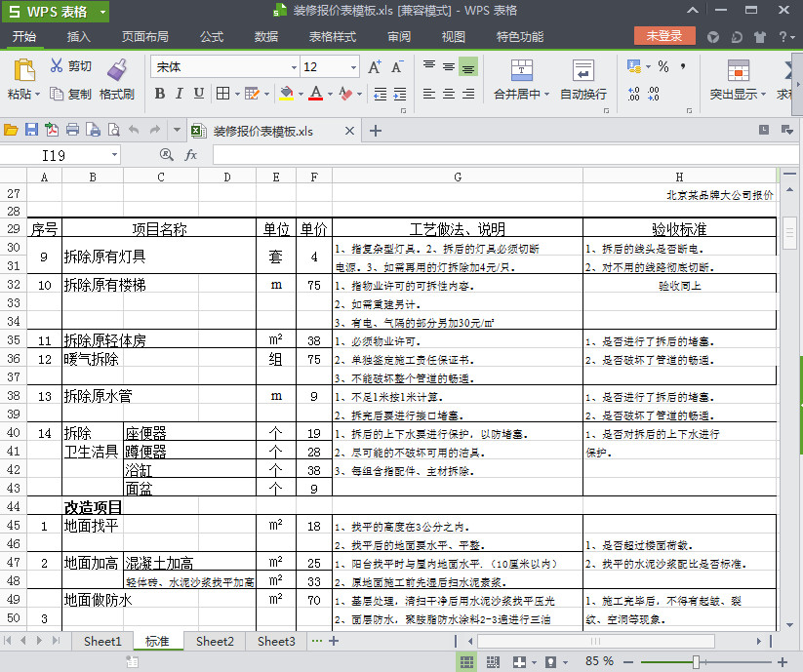
Task: Open file with folder icon
Action: click(x=11, y=130)
